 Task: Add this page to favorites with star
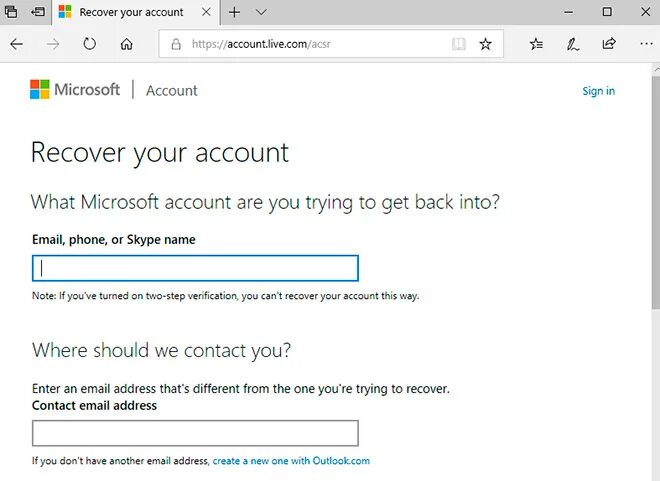486,44
